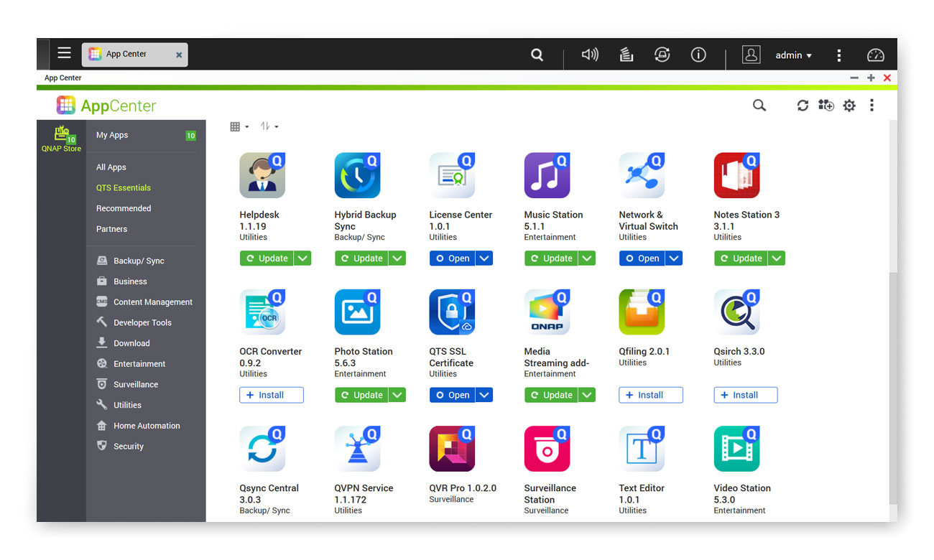Expand Photo Station Update button arrow

click(x=397, y=395)
